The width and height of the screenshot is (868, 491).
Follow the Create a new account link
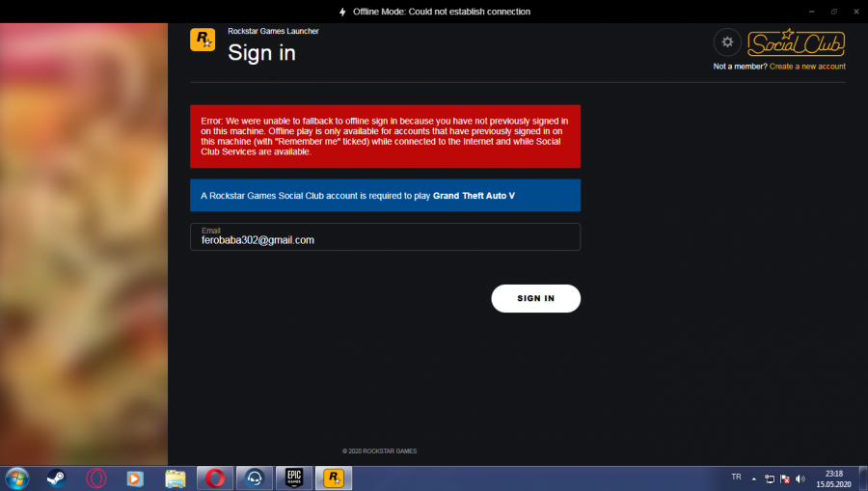[807, 67]
